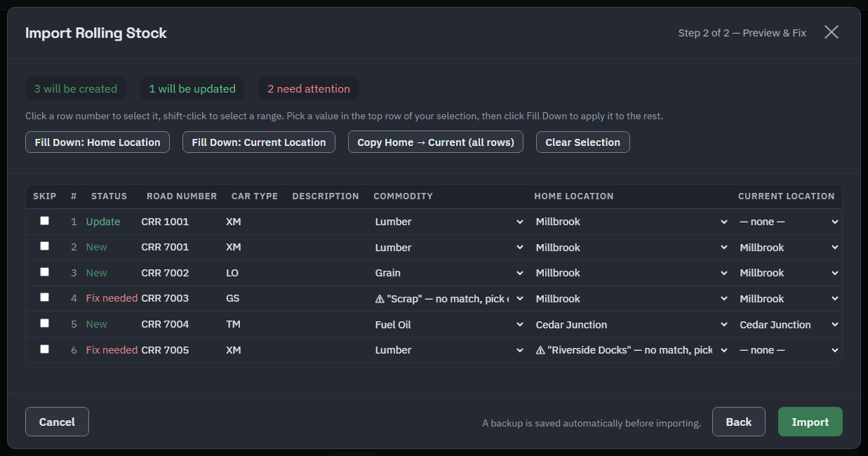Click the green Import button
Image resolution: width=868 pixels, height=456 pixels.
810,422
